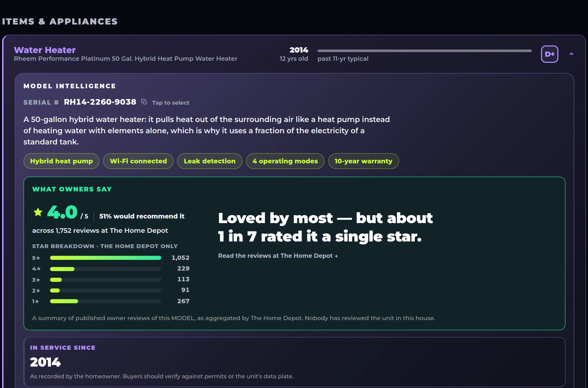Click the 10-year warranty pill

tap(363, 161)
